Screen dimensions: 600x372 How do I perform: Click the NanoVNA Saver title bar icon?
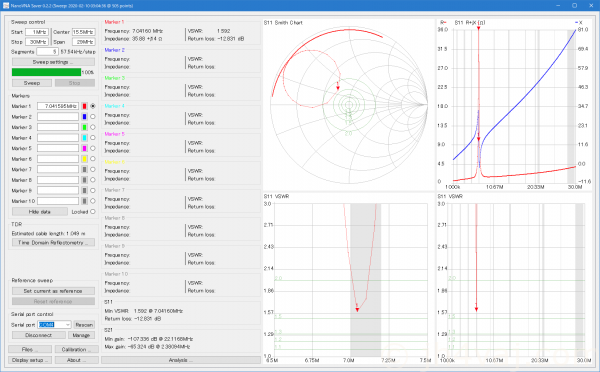pos(6,6)
